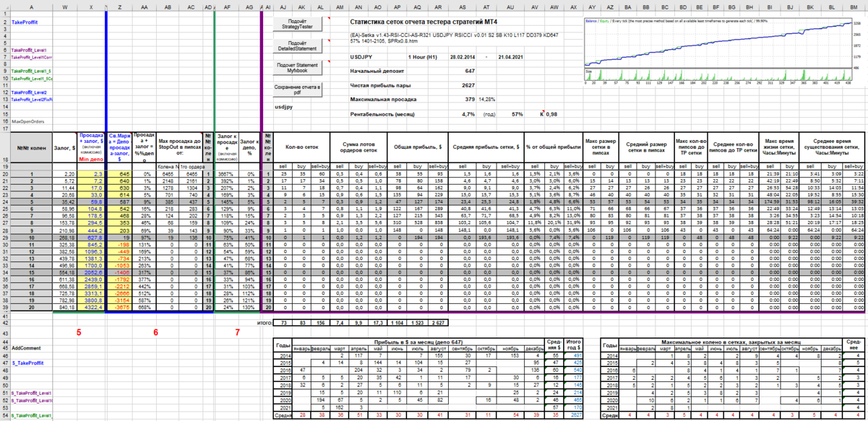Click the Средний размер сетки в пипсах header
The width and height of the screenshot is (868, 421).
point(645,148)
